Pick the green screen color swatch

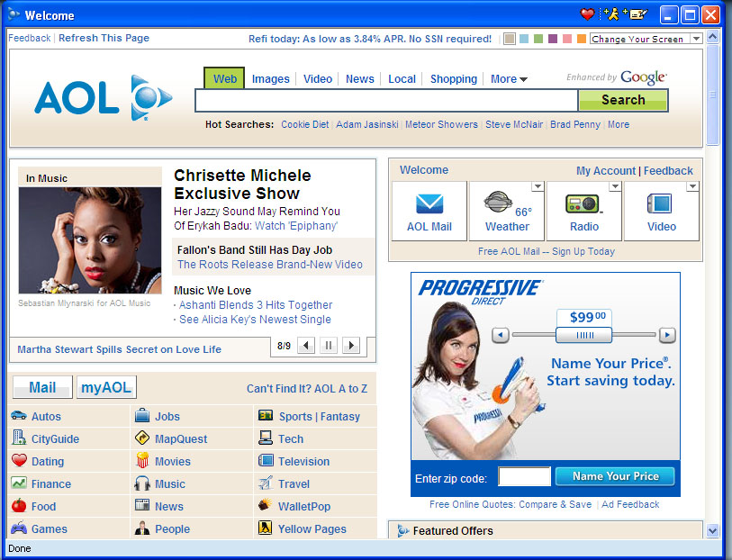pos(538,39)
